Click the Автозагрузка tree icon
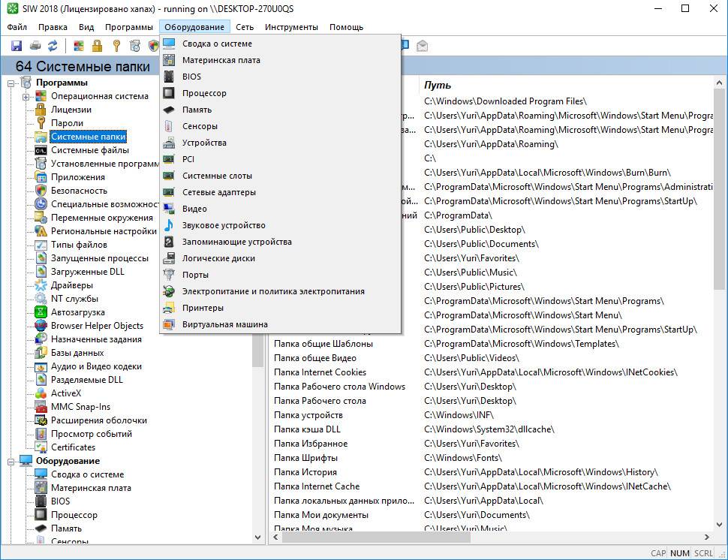 pyautogui.click(x=41, y=312)
